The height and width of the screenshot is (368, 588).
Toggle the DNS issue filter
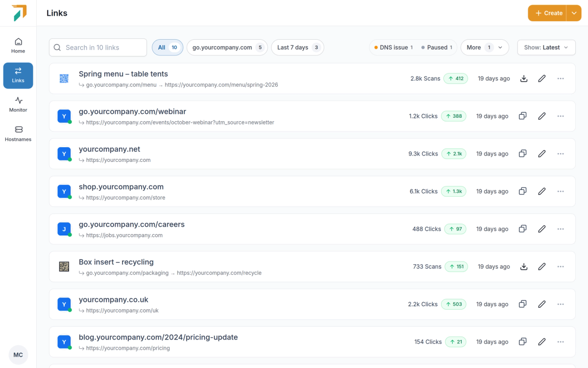(x=393, y=48)
